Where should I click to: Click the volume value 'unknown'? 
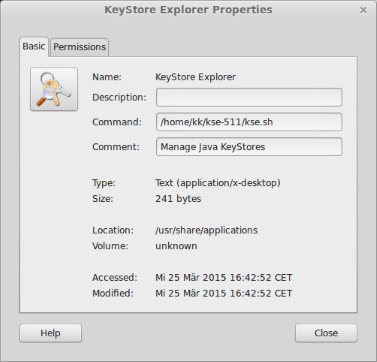176,246
